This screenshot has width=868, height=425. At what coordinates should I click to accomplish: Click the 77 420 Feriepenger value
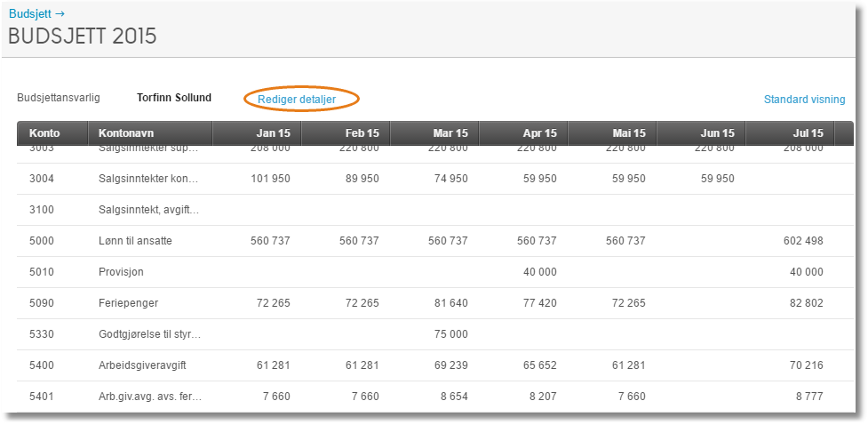coord(539,303)
